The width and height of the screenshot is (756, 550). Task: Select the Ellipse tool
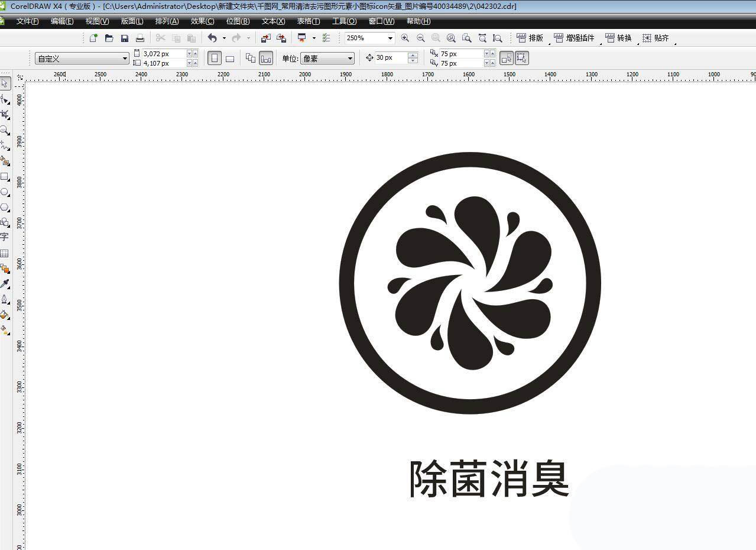point(5,192)
